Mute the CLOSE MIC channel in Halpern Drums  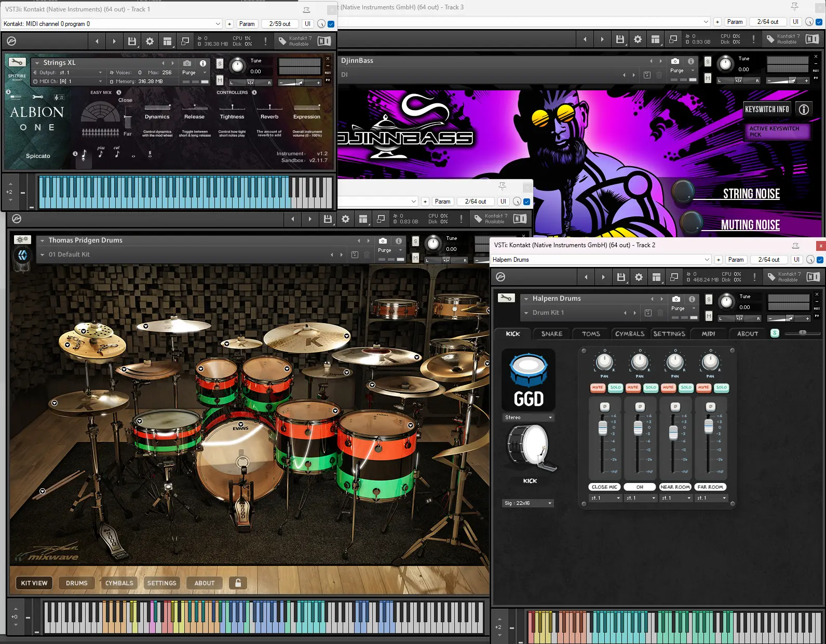pos(598,387)
